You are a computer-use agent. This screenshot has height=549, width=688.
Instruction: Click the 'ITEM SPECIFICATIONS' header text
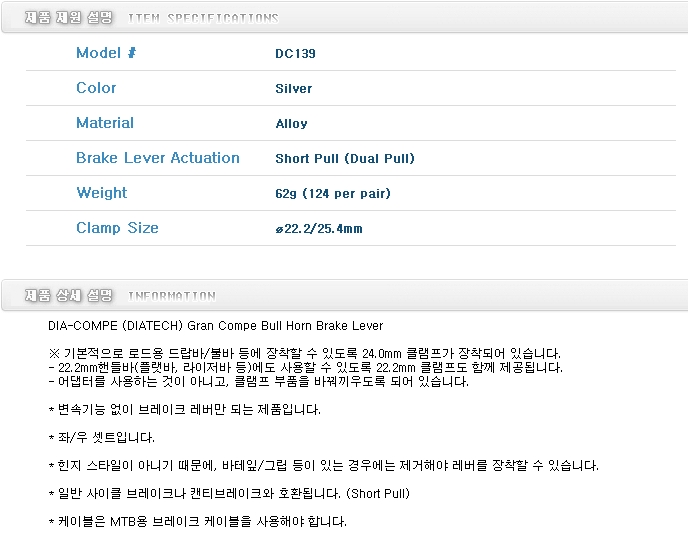click(x=203, y=18)
